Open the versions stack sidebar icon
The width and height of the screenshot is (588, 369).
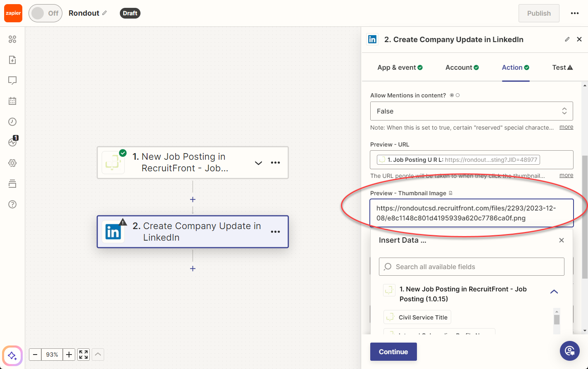click(x=12, y=184)
